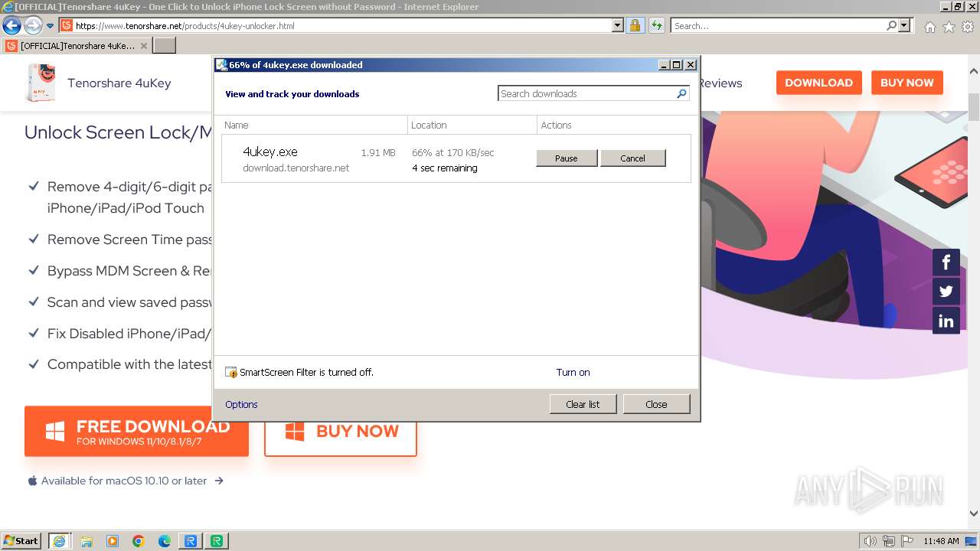Click magnifier icon in Search downloads box
This screenshot has height=551, width=980.
(x=682, y=93)
